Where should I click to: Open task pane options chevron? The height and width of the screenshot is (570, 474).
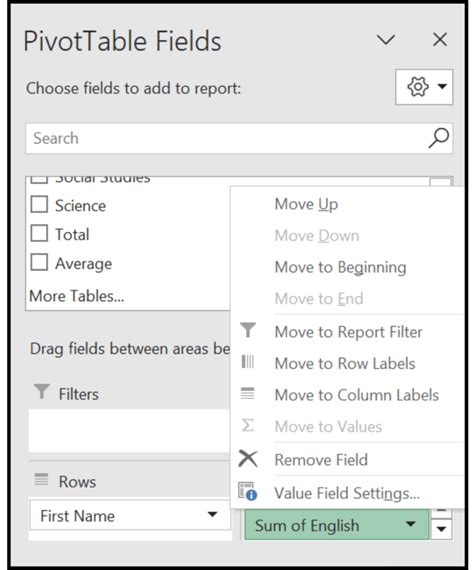(386, 39)
